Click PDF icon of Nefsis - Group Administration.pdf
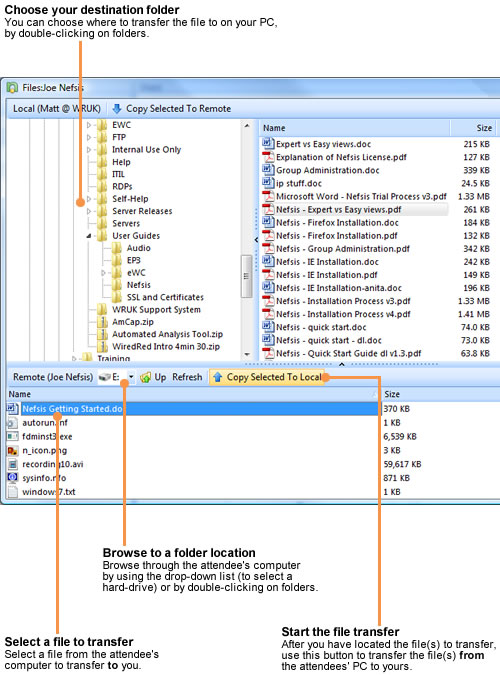 [x=268, y=248]
